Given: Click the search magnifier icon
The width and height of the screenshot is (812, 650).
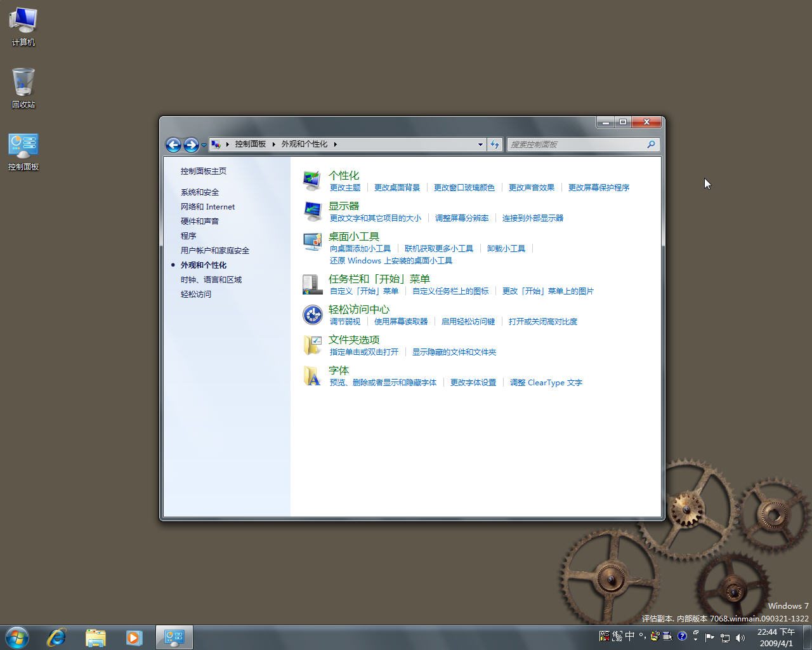Looking at the screenshot, I should (x=651, y=144).
